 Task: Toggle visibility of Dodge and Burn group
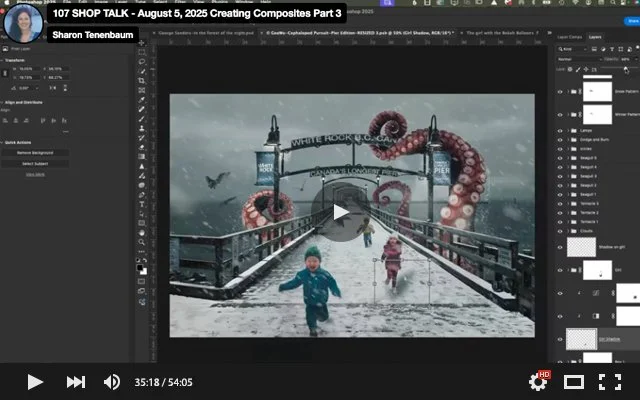(x=560, y=140)
